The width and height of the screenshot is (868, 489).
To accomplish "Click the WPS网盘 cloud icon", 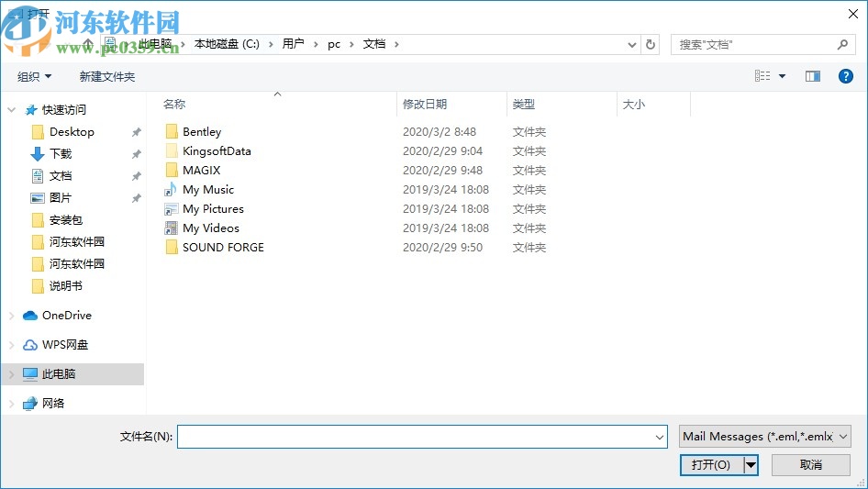I will (x=30, y=345).
